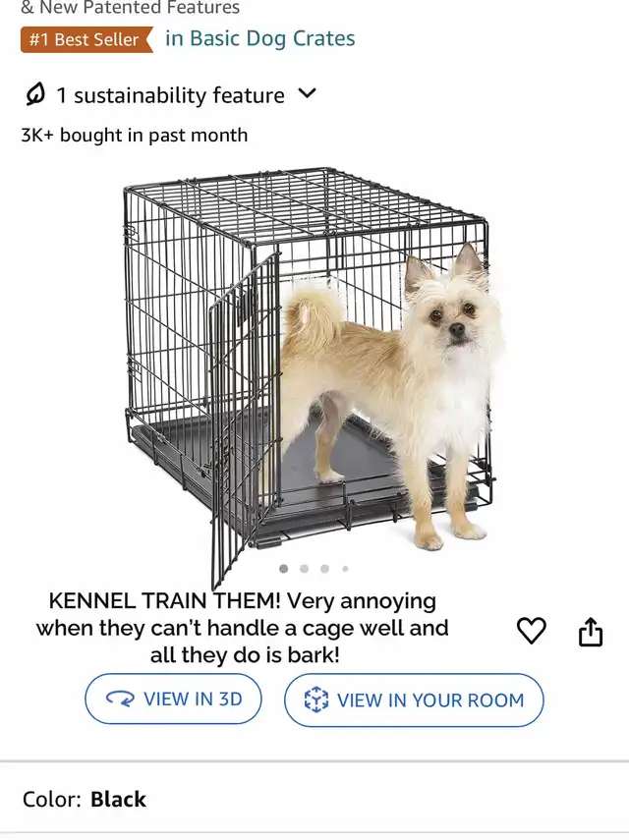629x840 pixels.
Task: Launch the VIEW IN 3D button
Action: pyautogui.click(x=173, y=699)
